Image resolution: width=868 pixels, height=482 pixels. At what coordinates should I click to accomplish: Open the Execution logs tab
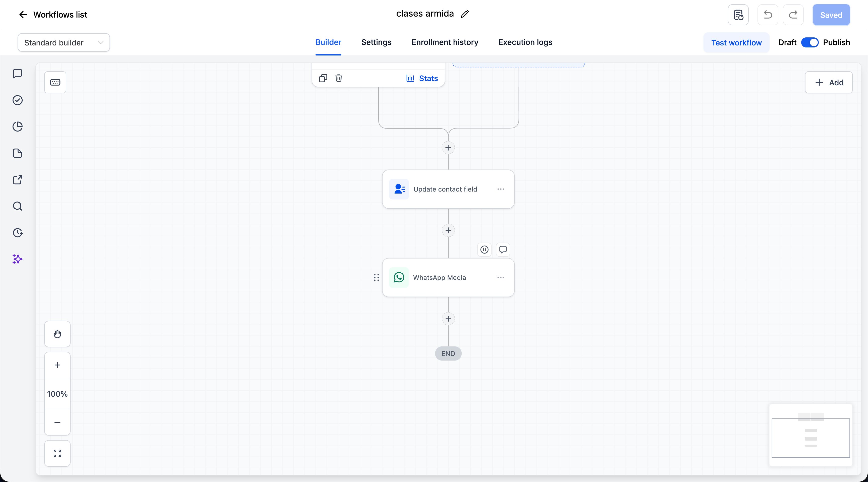pos(525,42)
